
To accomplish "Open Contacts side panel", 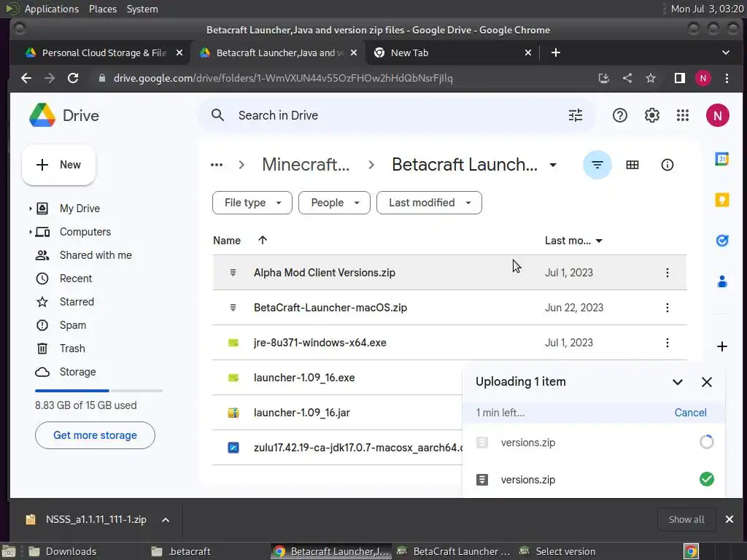I will pyautogui.click(x=721, y=281).
